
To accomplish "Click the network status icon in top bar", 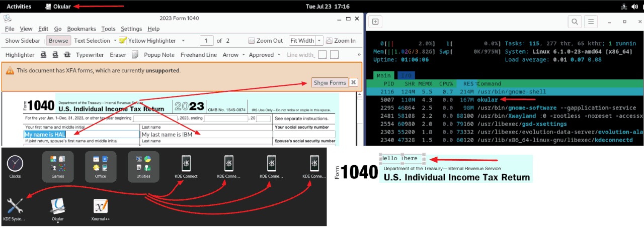I will [x=623, y=7].
